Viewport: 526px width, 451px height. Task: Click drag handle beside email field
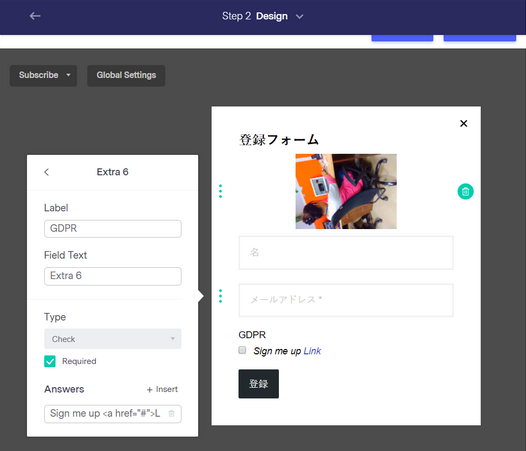pos(220,296)
